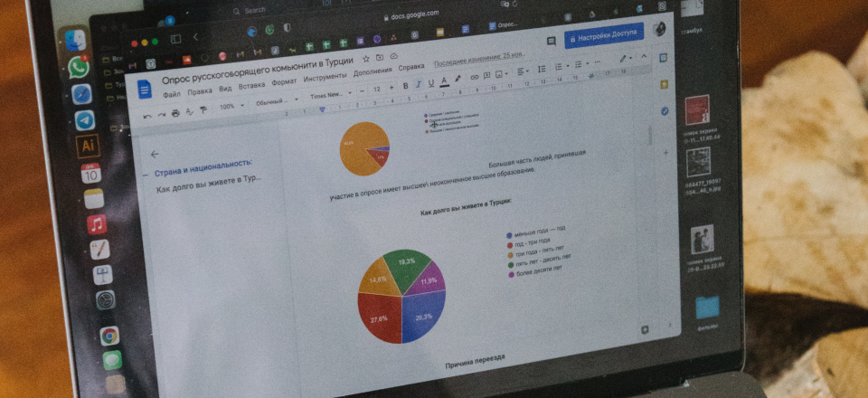Select the residence duration pie chart

401,296
